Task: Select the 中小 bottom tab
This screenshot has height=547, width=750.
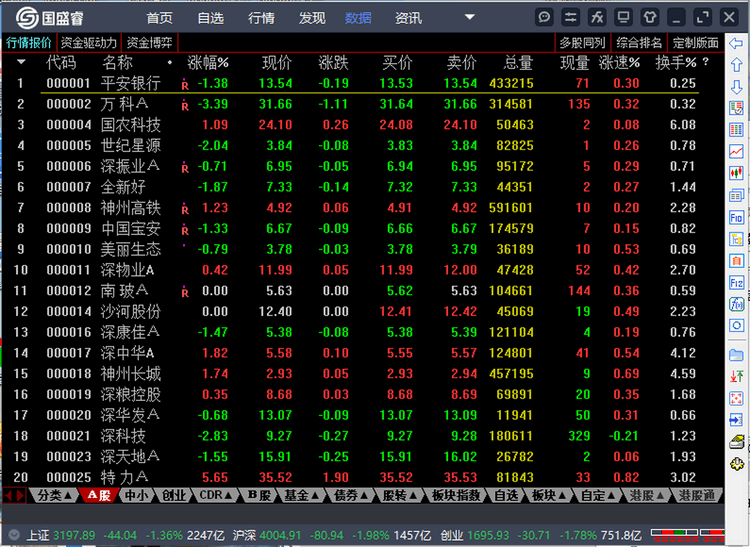Action: coord(137,495)
